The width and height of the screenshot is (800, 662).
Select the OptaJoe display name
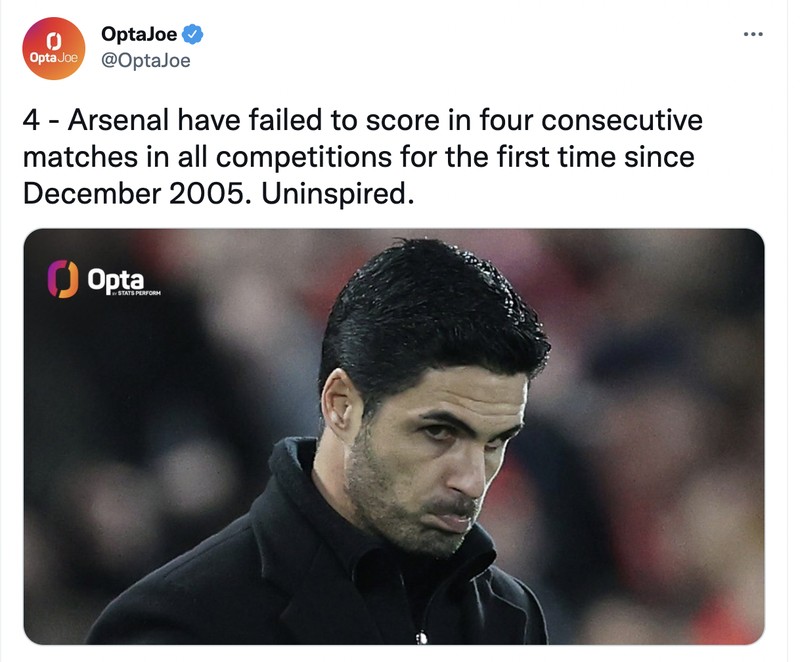click(x=138, y=31)
